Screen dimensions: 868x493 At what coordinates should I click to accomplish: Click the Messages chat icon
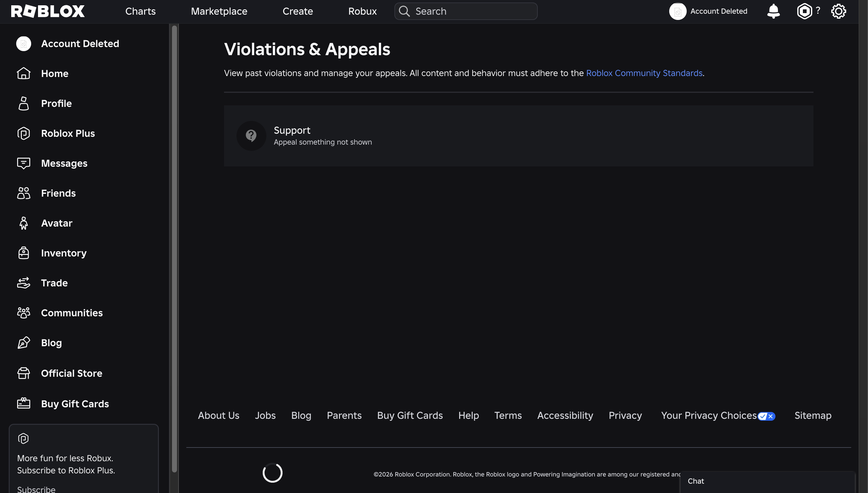pyautogui.click(x=24, y=164)
